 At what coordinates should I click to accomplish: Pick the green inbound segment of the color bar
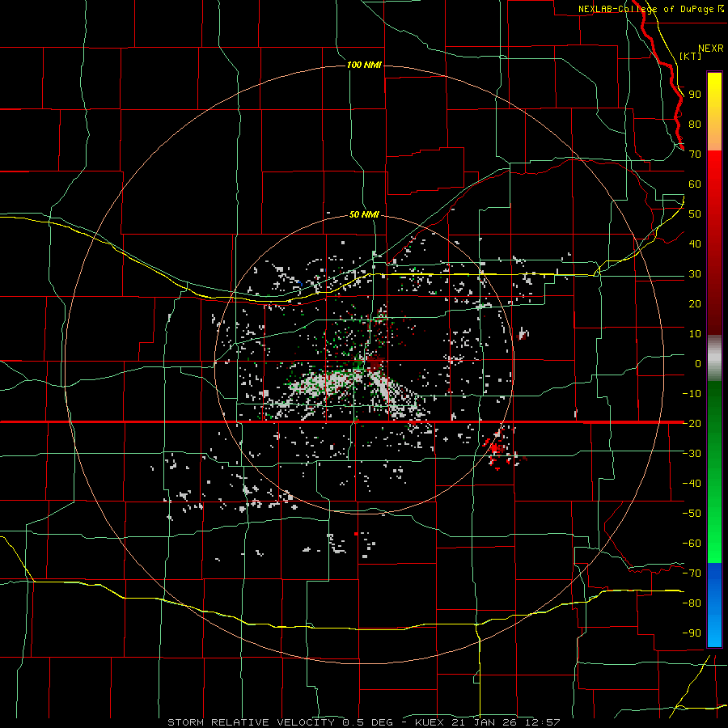tap(714, 472)
